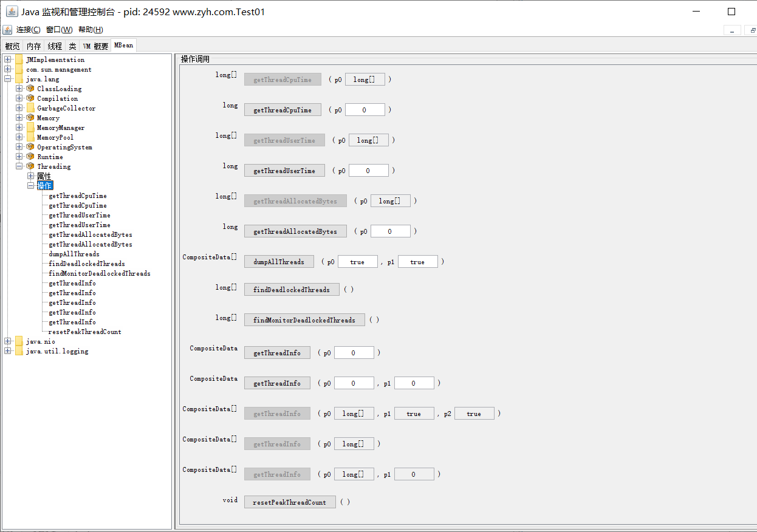This screenshot has height=532, width=757.
Task: Expand the java.util.logging tree node
Action: [8, 351]
